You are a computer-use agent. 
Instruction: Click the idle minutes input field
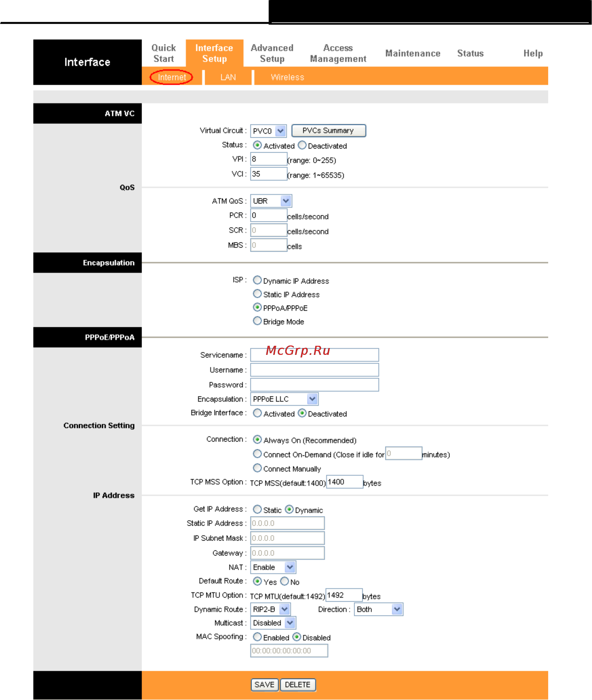[404, 453]
